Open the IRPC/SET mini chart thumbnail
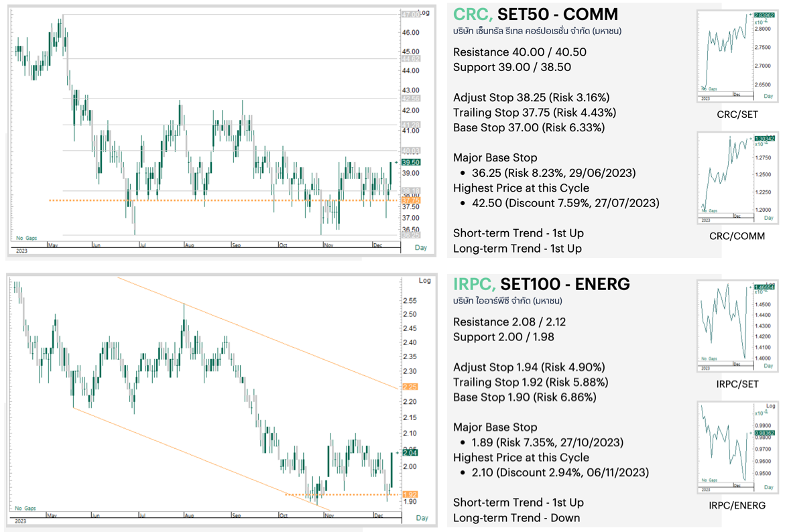The image size is (787, 532). tap(737, 326)
